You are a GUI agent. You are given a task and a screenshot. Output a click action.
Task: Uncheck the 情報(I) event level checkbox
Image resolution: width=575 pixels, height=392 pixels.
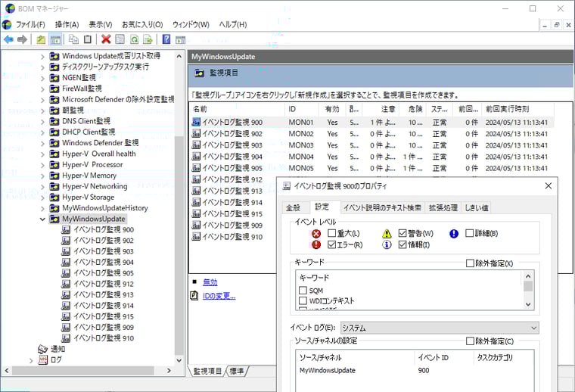(402, 244)
